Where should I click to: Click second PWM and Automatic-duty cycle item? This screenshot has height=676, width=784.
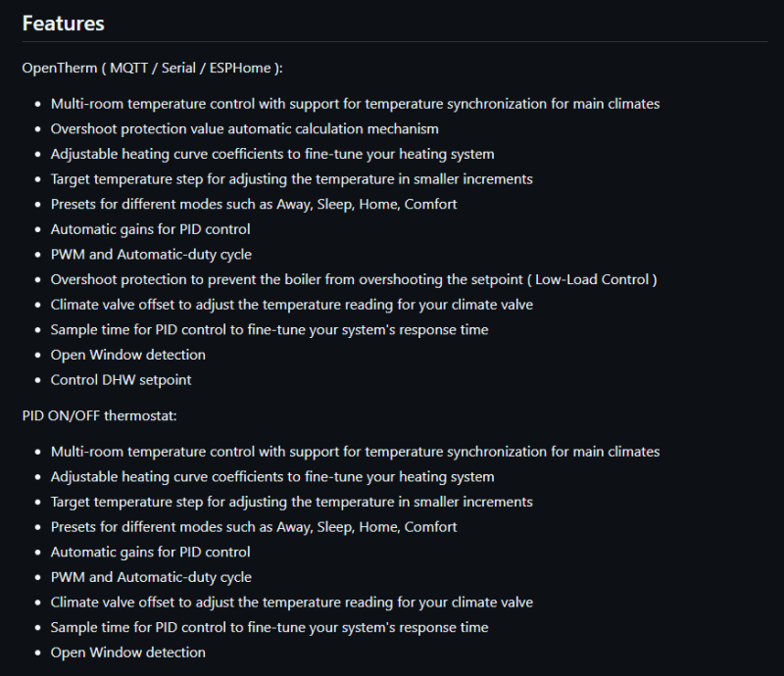coord(151,577)
